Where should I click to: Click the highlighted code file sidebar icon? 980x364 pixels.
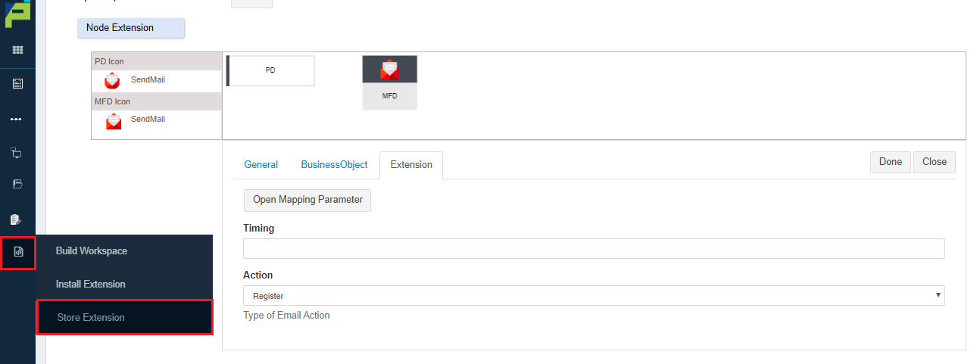(18, 252)
